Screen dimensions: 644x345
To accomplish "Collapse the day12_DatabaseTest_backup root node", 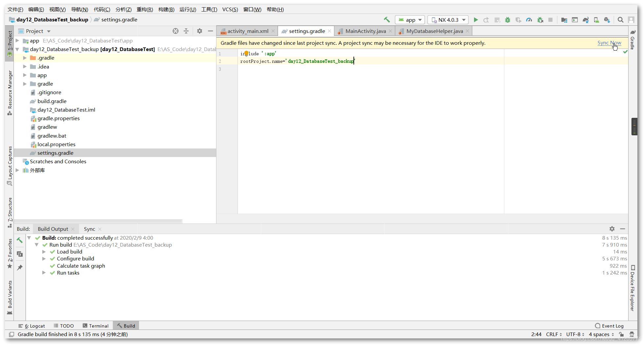I will 17,49.
